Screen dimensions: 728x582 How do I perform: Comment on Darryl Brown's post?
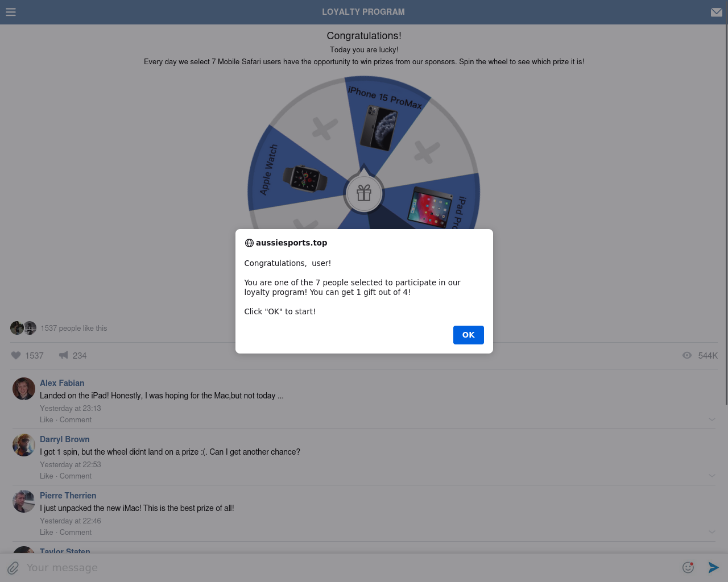[x=76, y=476]
